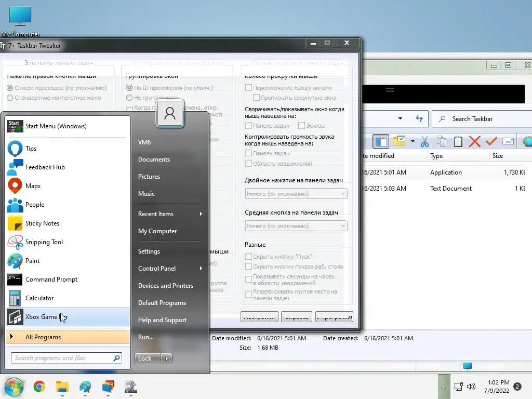
Task: Open 'Двойное нажатие на панели задач' dropdown
Action: pyautogui.click(x=296, y=194)
